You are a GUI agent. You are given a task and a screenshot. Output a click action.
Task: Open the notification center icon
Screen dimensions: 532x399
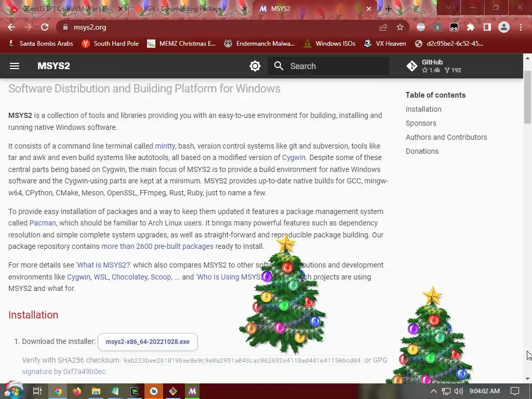(515, 391)
